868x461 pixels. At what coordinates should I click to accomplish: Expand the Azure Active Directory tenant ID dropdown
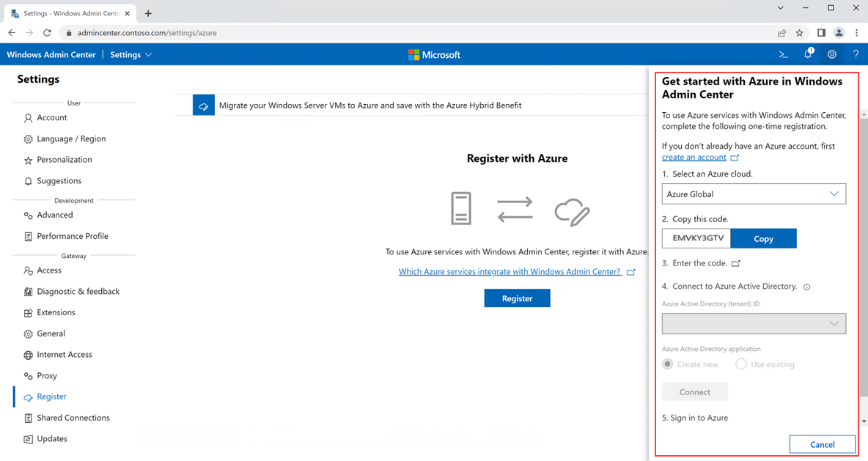click(754, 324)
